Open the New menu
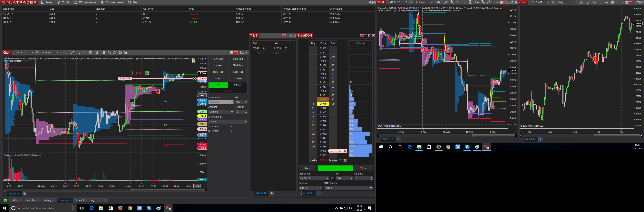This screenshot has width=644, height=212. pyautogui.click(x=47, y=2)
